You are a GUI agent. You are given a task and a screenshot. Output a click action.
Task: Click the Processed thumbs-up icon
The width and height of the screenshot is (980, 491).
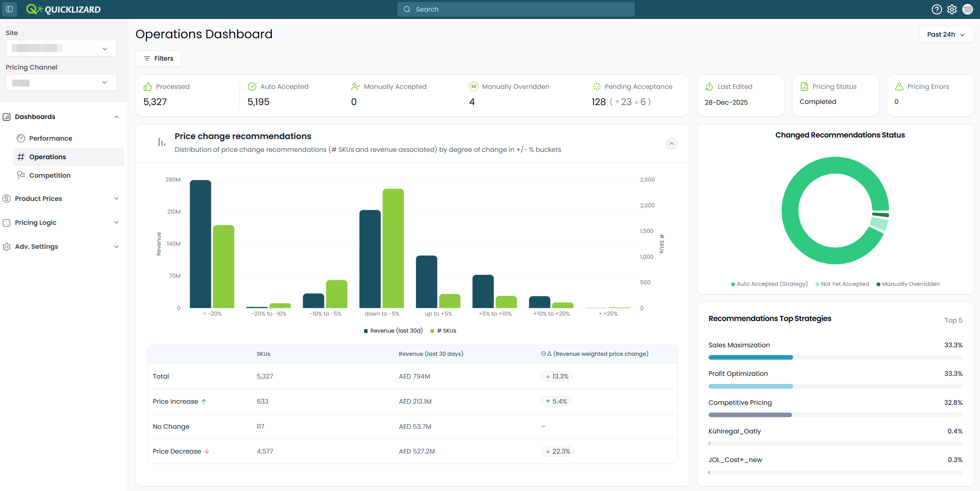point(148,87)
